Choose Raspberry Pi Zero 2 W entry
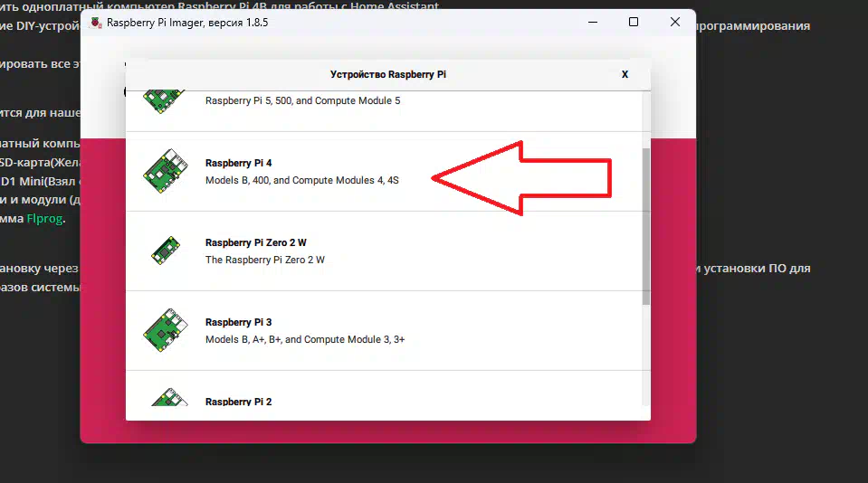The width and height of the screenshot is (868, 483). [384, 251]
